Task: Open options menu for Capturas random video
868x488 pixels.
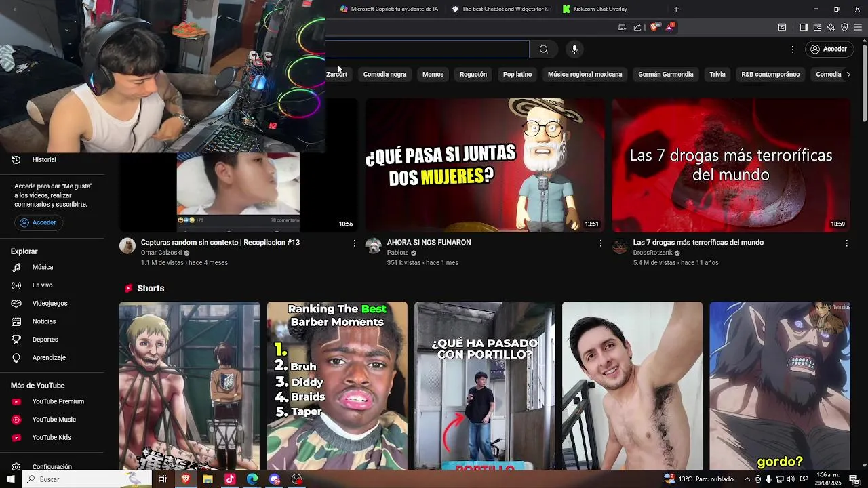Action: click(354, 243)
